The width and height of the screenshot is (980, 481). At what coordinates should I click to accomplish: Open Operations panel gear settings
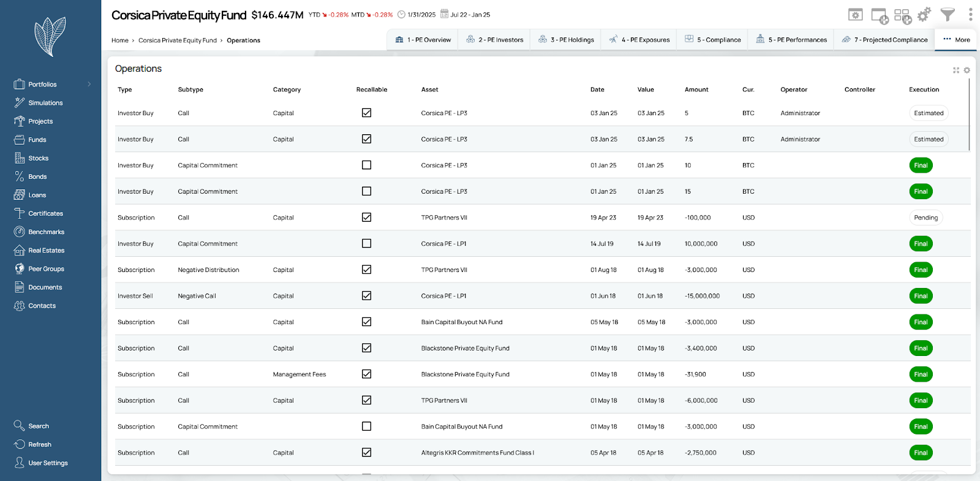967,70
